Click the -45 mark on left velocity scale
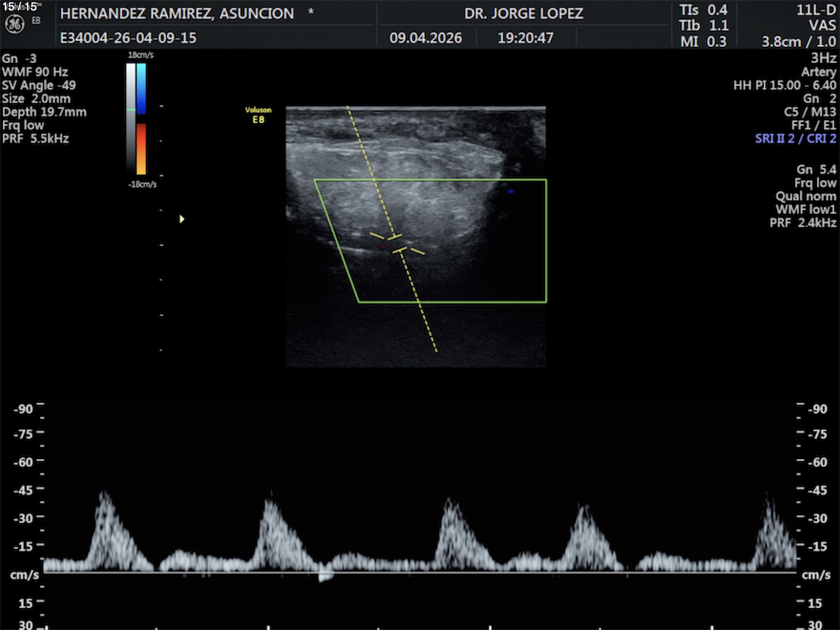The width and height of the screenshot is (840, 630). pyautogui.click(x=23, y=490)
